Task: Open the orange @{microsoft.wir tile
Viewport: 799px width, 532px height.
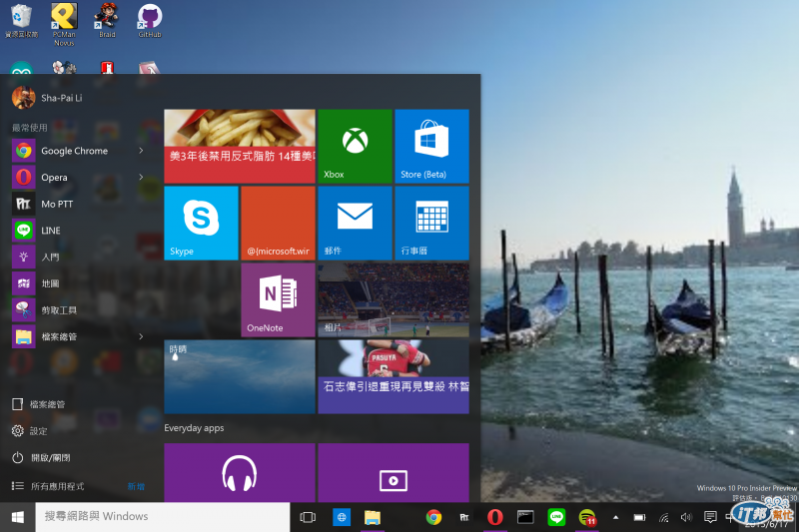Action: point(278,223)
